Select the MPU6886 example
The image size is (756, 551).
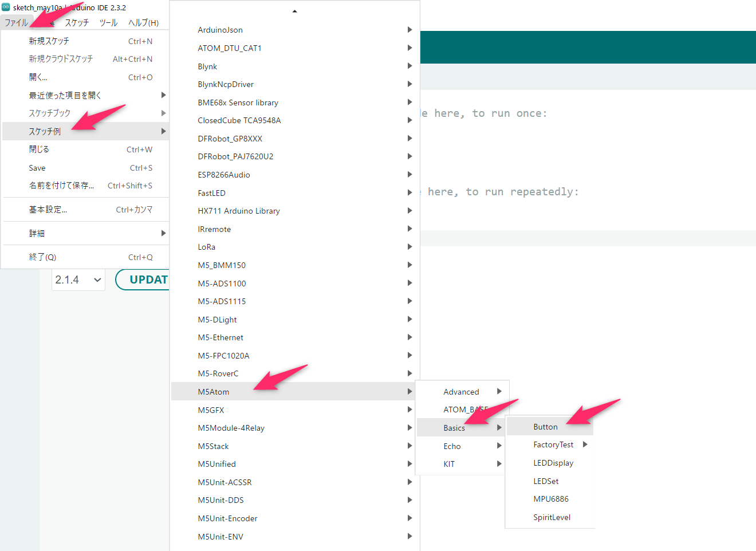[550, 499]
